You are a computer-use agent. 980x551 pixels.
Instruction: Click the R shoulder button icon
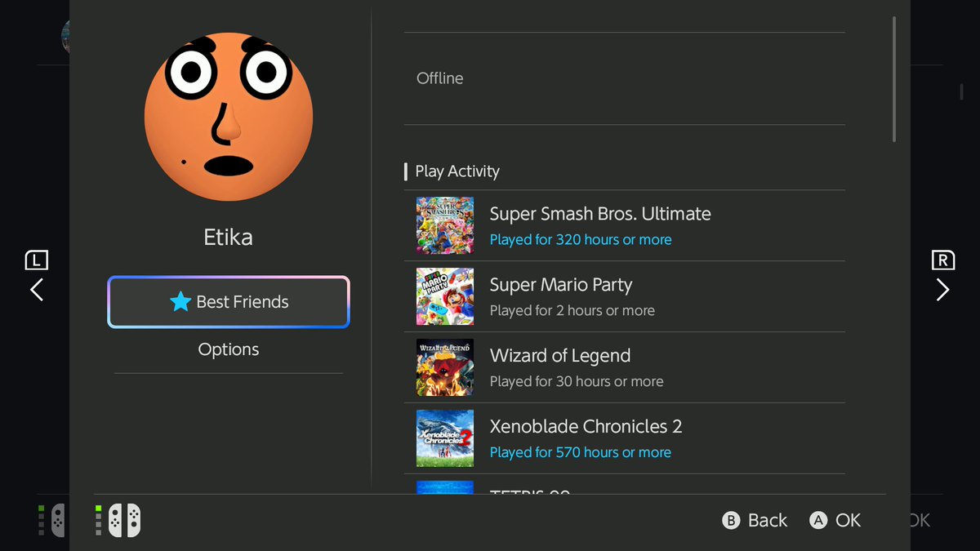coord(943,260)
